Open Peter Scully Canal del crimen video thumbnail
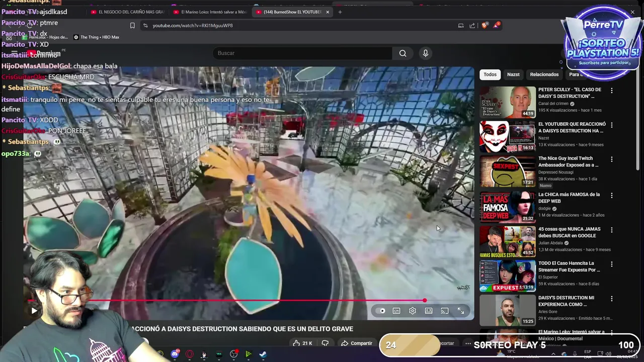 (508, 102)
